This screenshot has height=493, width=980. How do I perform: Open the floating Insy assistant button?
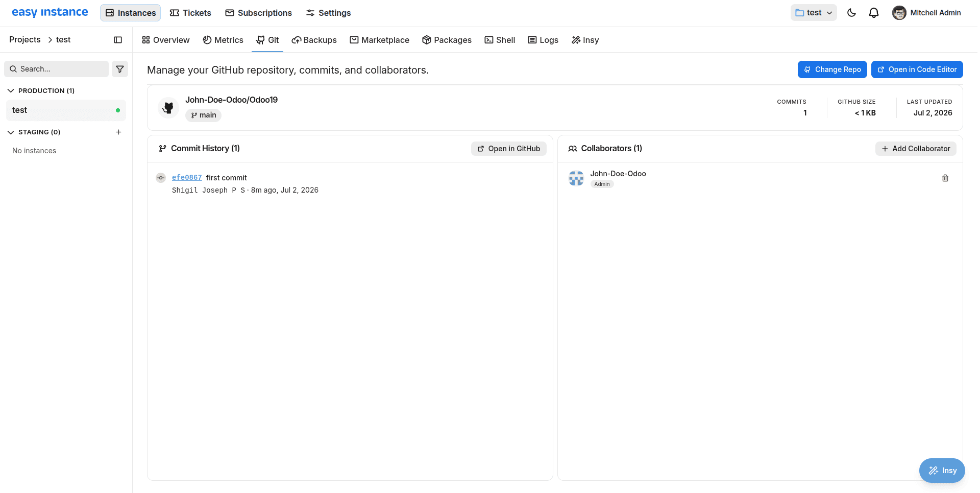942,471
